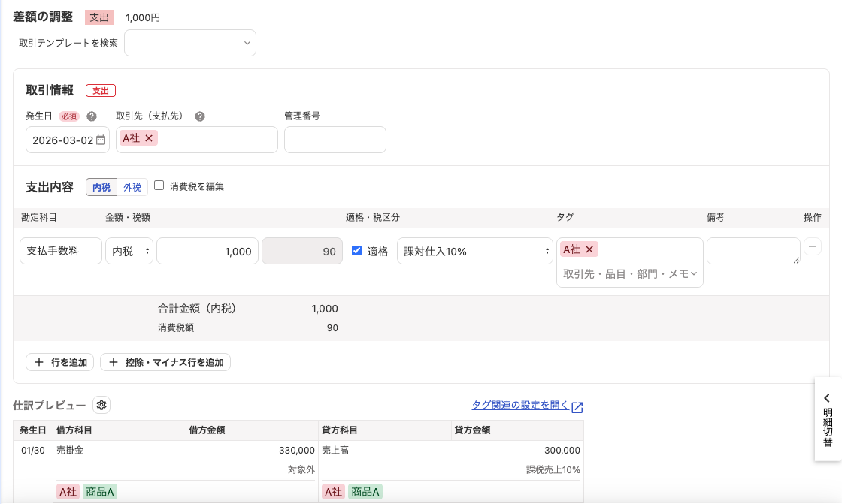842x504 pixels.
Task: Click 消費税額 summary label
Action: tap(176, 328)
